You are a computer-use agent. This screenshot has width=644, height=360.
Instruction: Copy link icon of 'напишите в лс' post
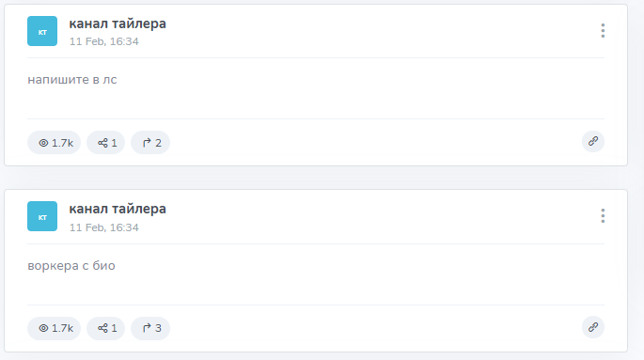pyautogui.click(x=593, y=142)
